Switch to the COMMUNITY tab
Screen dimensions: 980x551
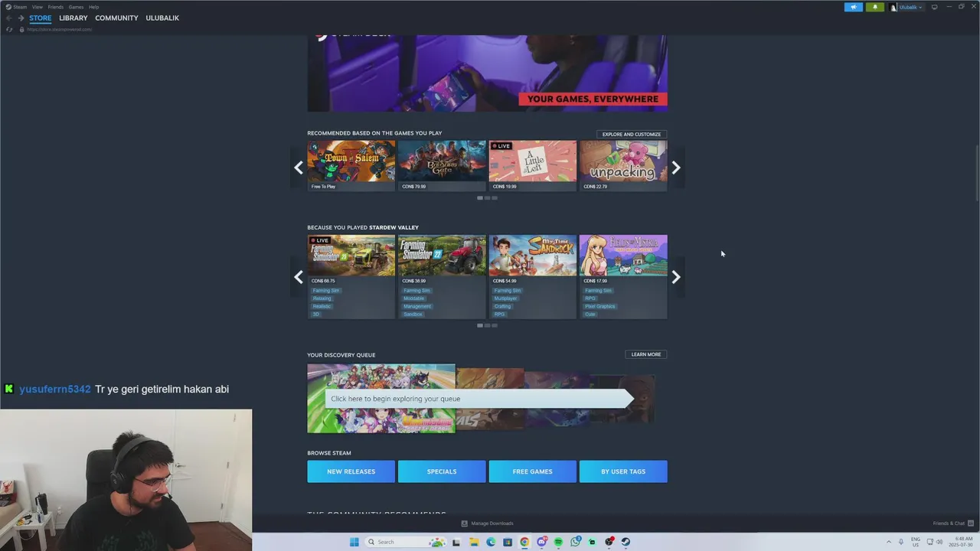[116, 18]
